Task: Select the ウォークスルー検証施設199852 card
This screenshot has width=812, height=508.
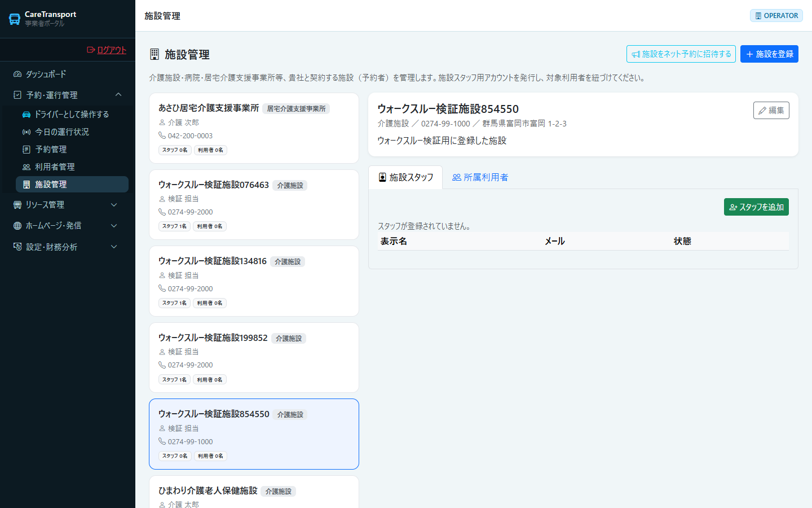Action: (x=254, y=358)
